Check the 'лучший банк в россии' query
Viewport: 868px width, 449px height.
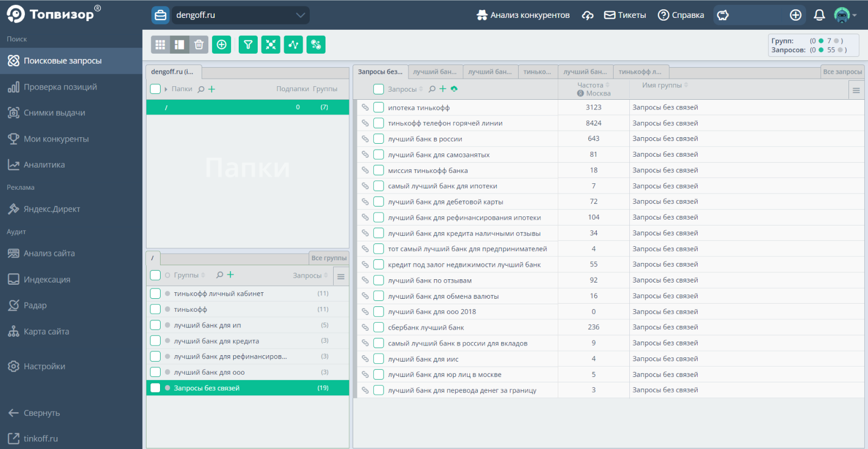(379, 139)
